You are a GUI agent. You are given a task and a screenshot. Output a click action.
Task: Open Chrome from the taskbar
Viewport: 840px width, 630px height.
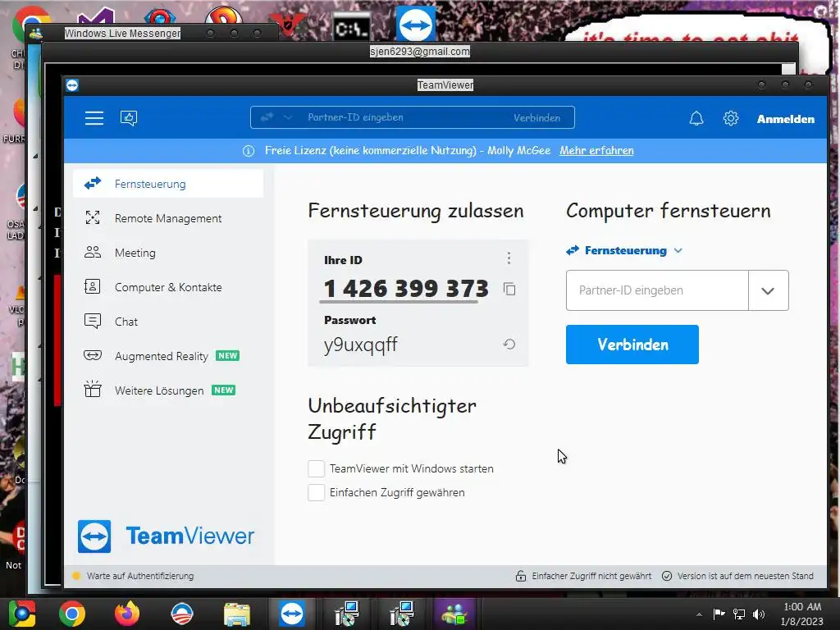tap(72, 614)
